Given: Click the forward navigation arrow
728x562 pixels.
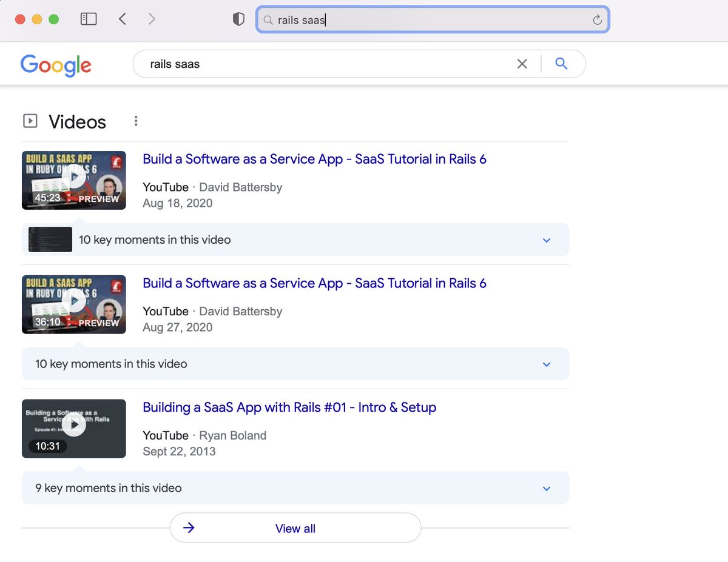Looking at the screenshot, I should pyautogui.click(x=152, y=19).
